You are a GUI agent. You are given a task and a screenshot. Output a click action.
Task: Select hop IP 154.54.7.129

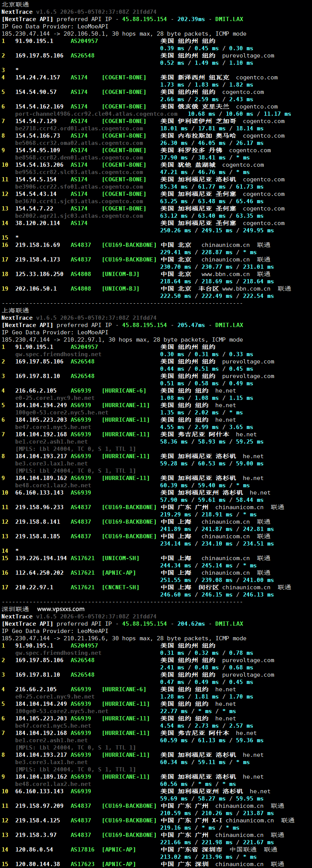pyautogui.click(x=36, y=121)
